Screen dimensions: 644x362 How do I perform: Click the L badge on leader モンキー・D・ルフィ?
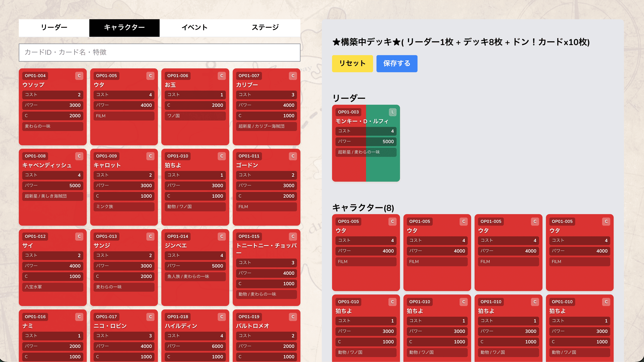[393, 112]
